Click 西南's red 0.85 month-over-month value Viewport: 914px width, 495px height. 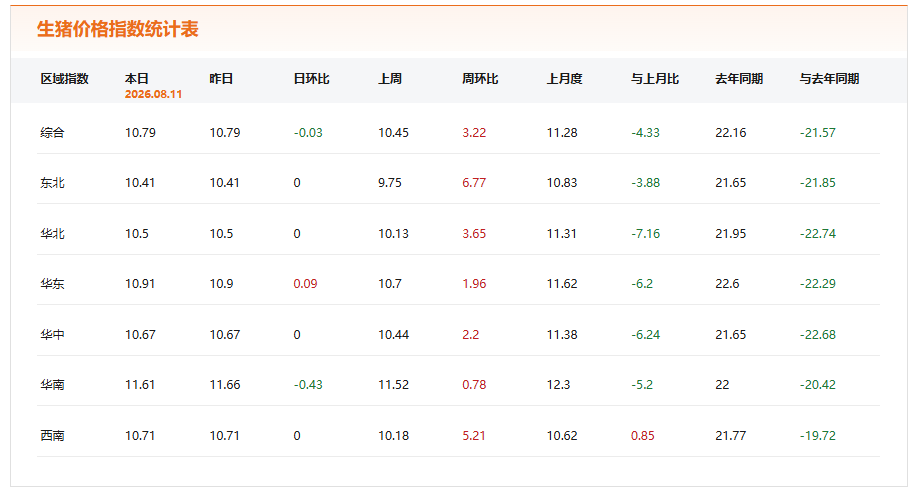[642, 436]
